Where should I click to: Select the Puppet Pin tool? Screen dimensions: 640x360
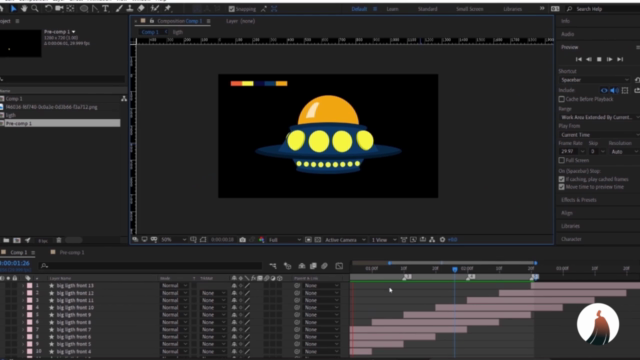pyautogui.click(x=167, y=9)
